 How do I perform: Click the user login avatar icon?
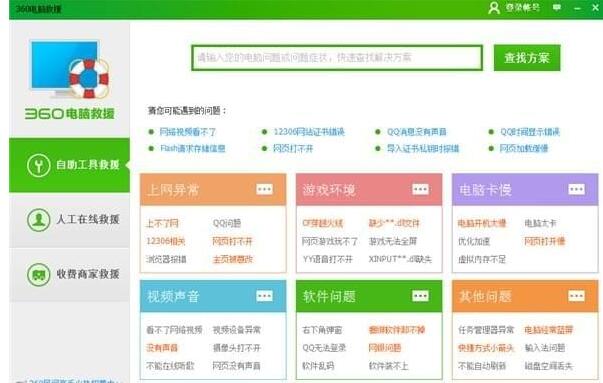(494, 8)
